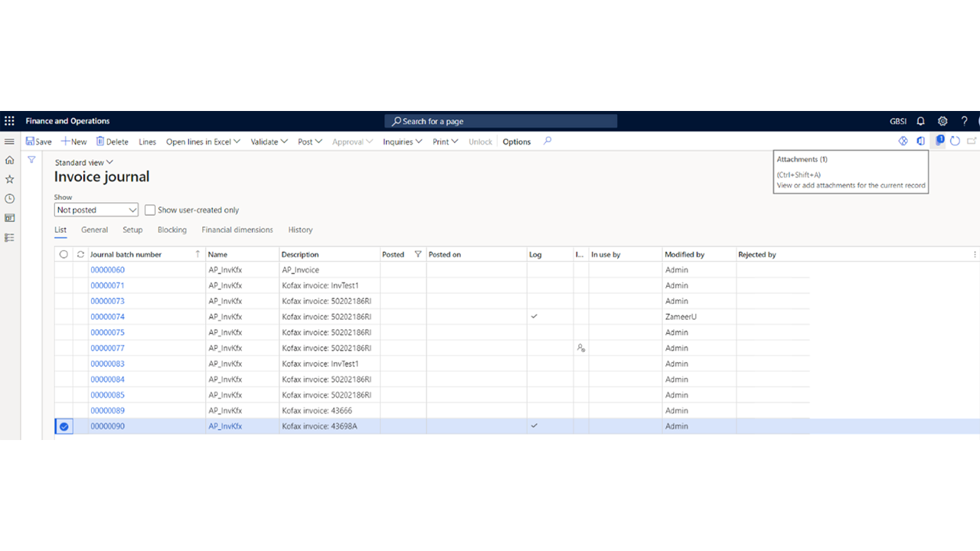This screenshot has height=551, width=980.
Task: Open Recent clock icon in the sidebar
Action: point(9,199)
